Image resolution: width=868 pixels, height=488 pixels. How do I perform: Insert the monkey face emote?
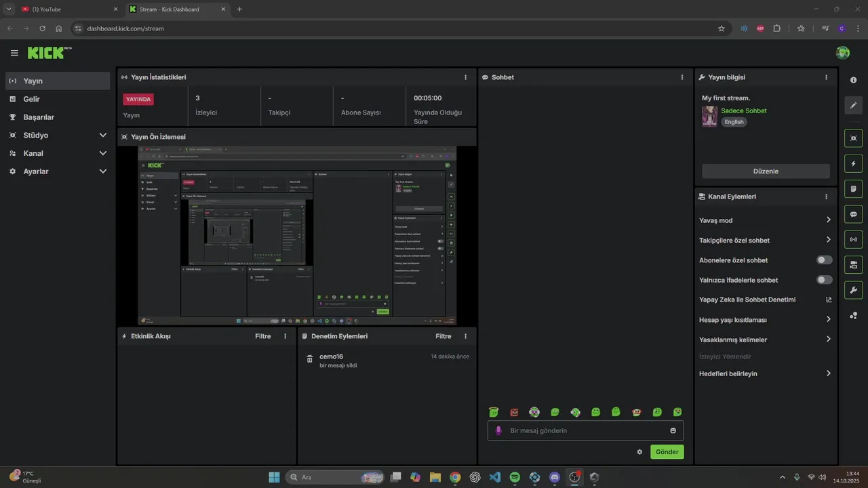click(x=636, y=412)
